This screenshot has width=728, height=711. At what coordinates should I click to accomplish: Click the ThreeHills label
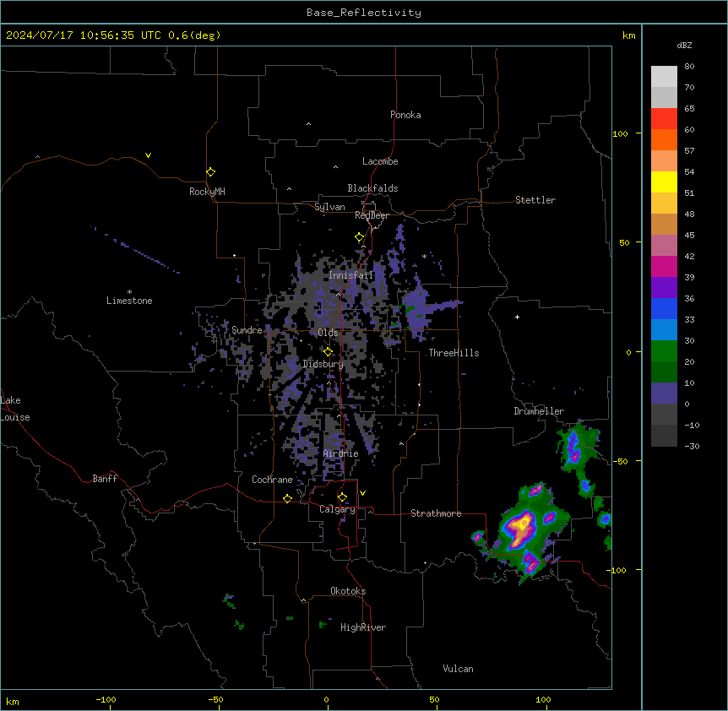pos(454,353)
